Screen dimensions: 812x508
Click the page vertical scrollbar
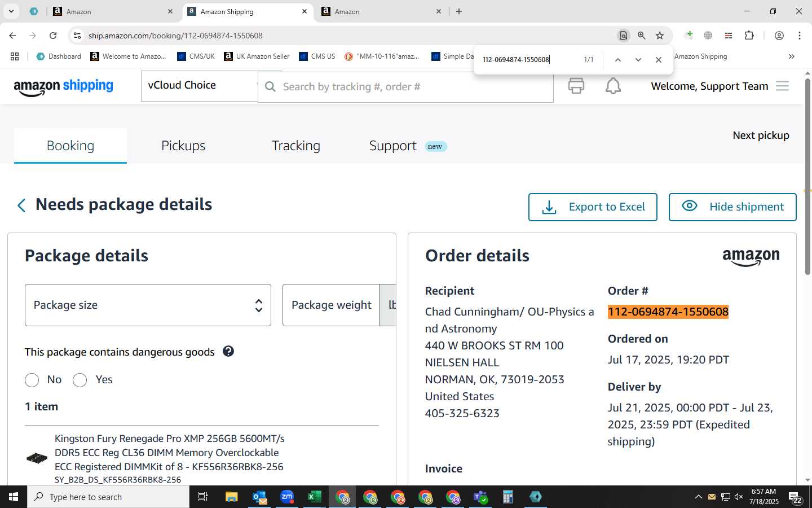pos(807,176)
